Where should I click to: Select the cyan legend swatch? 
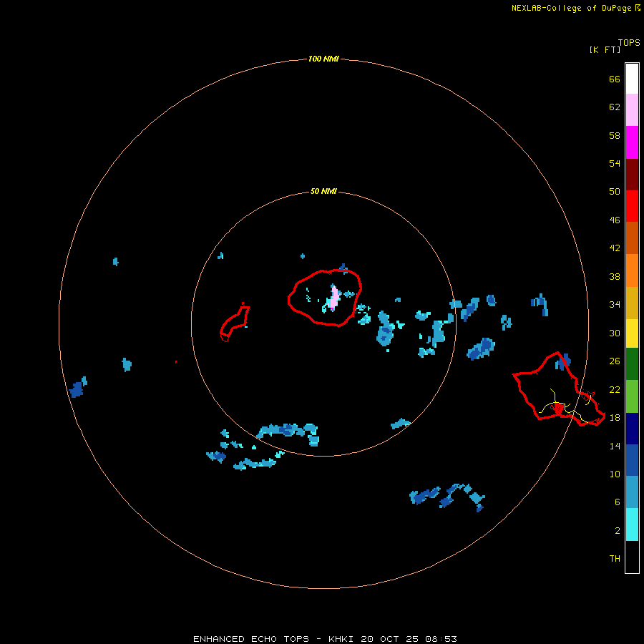[x=632, y=525]
